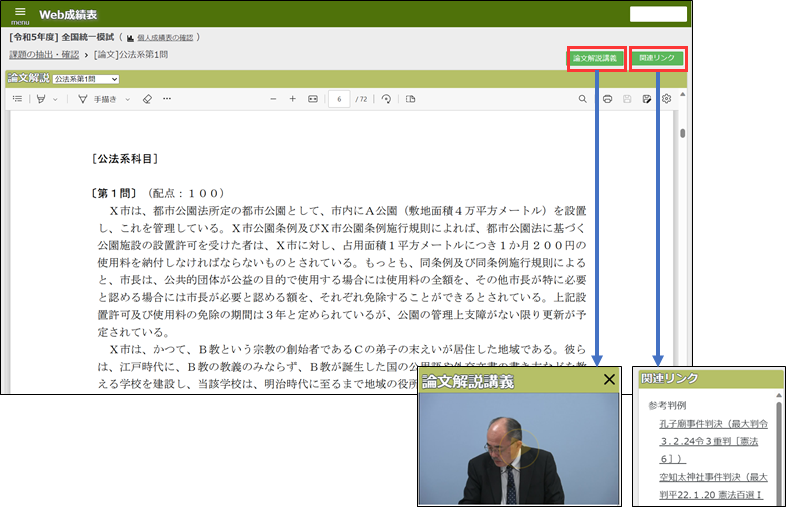The width and height of the screenshot is (786, 507).
Task: Print the document with printer icon
Action: point(607,99)
